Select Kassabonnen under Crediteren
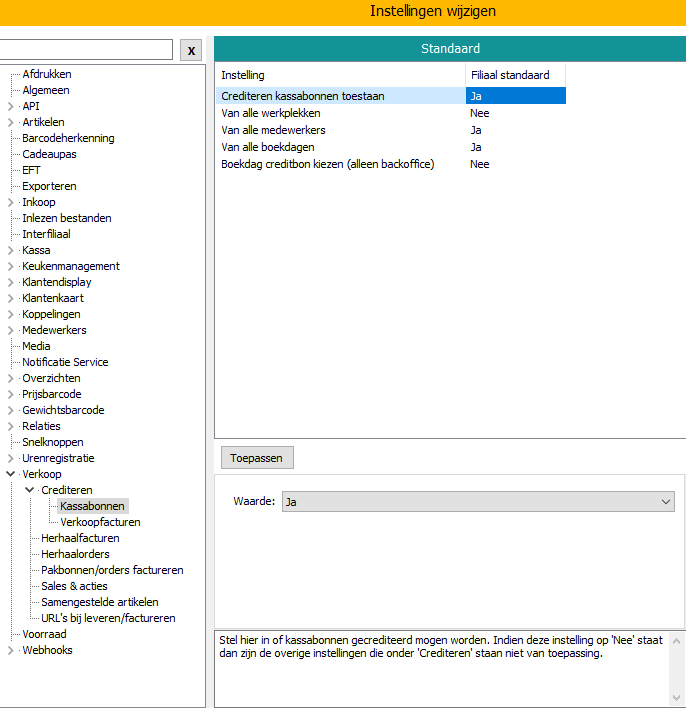 (92, 506)
